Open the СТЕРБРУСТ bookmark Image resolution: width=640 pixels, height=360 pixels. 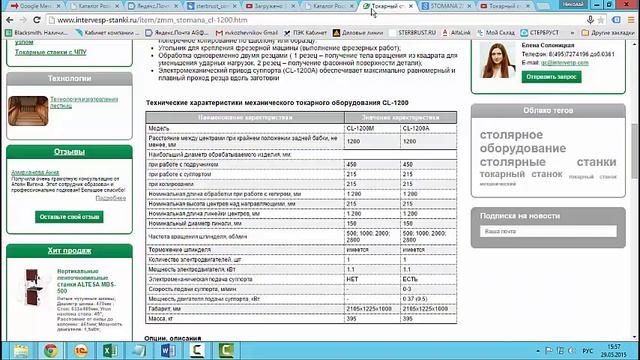click(540, 33)
